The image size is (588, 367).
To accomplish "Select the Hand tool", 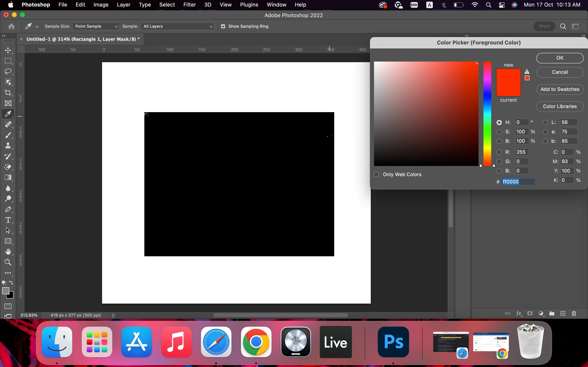I will click(8, 251).
